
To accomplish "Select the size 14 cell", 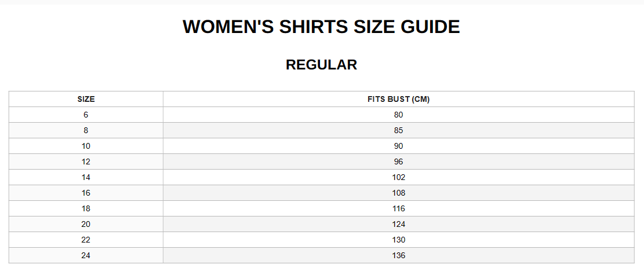I will click(86, 177).
